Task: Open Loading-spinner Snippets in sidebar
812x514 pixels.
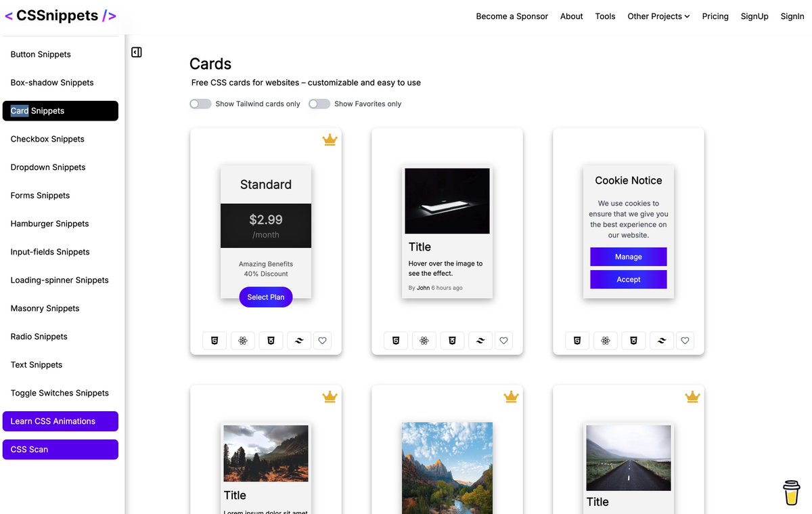Action: 60,280
